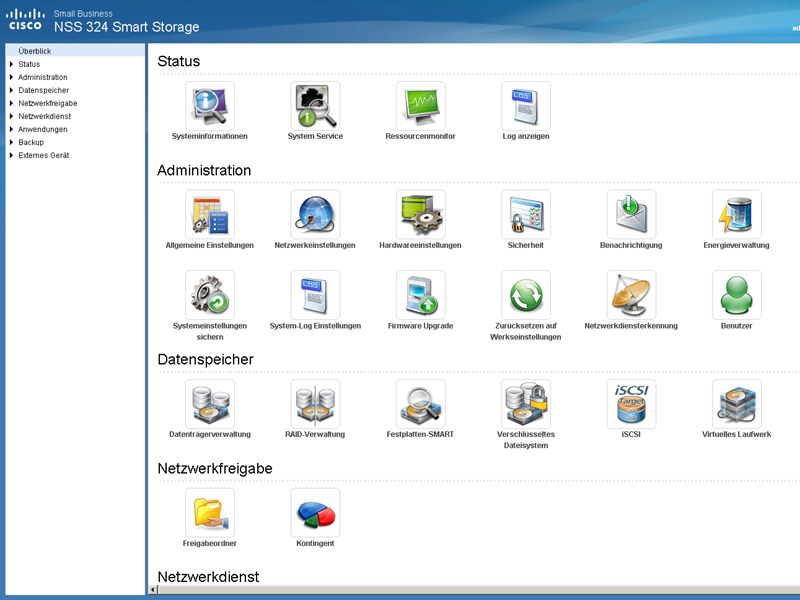The height and width of the screenshot is (600, 800).
Task: Open Verschlüsseltes Dateisystem icon
Action: (526, 404)
